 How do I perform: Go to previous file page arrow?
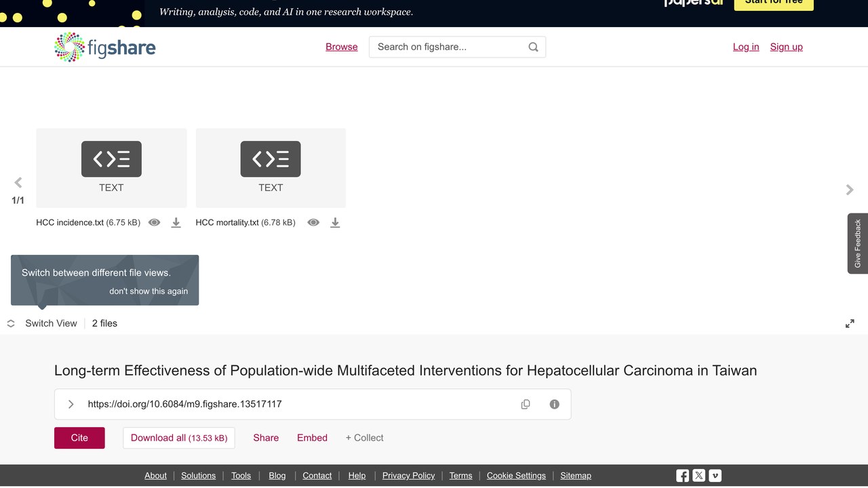point(18,182)
